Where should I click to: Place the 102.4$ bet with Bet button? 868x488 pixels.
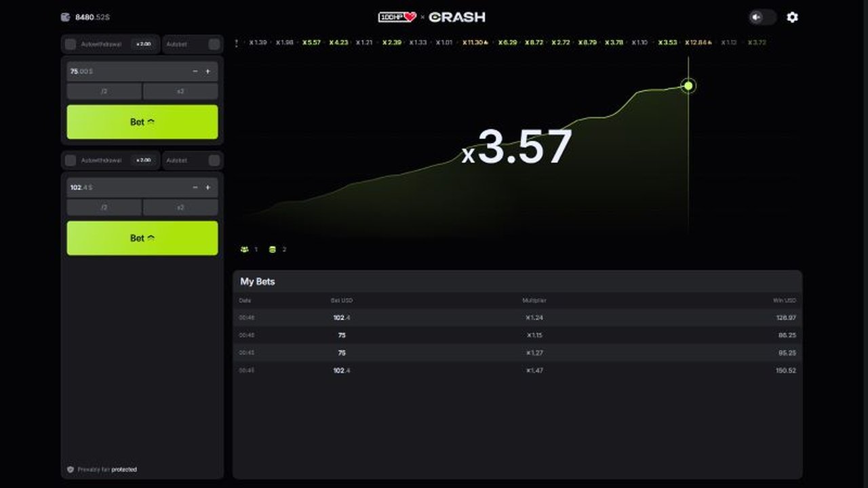tap(142, 238)
